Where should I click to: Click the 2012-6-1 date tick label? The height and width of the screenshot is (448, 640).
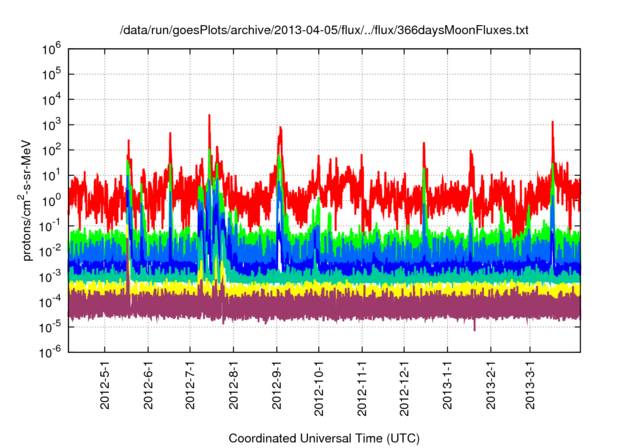point(149,385)
